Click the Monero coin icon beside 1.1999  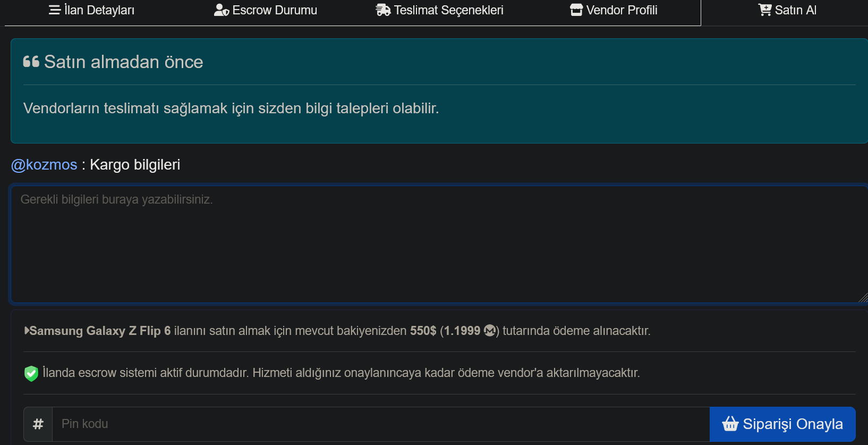click(490, 331)
